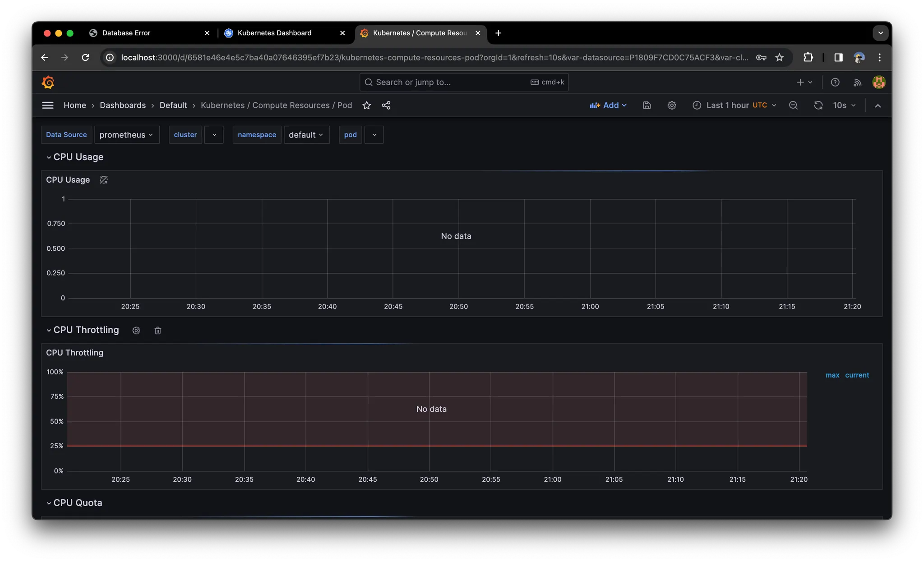924x562 pixels.
Task: Refresh dashboard with the refresh icon
Action: pos(818,105)
